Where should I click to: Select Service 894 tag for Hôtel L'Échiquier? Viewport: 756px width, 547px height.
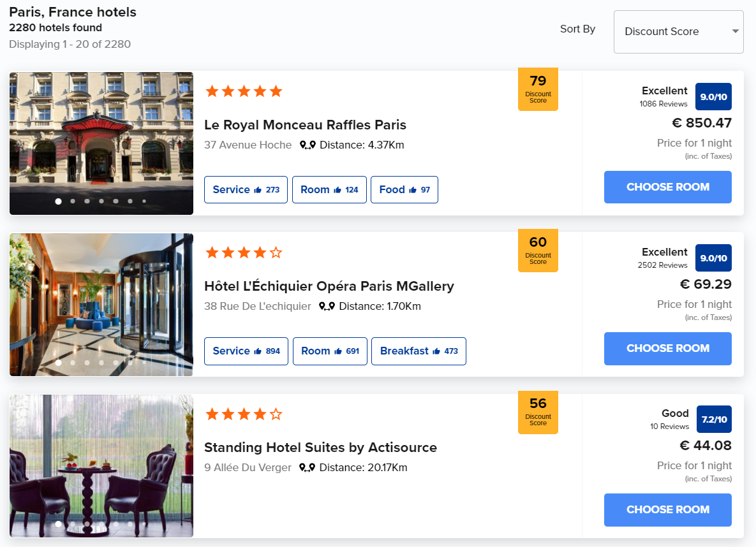click(246, 351)
